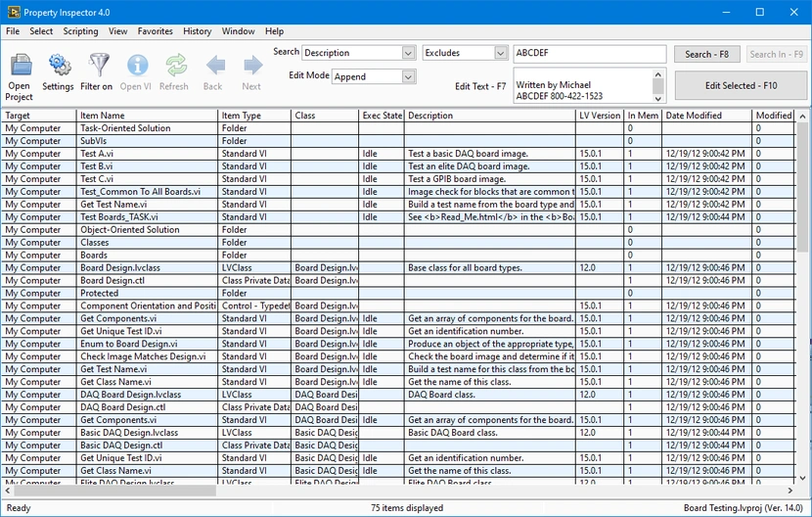
Task: Open the View menu
Action: (x=117, y=31)
